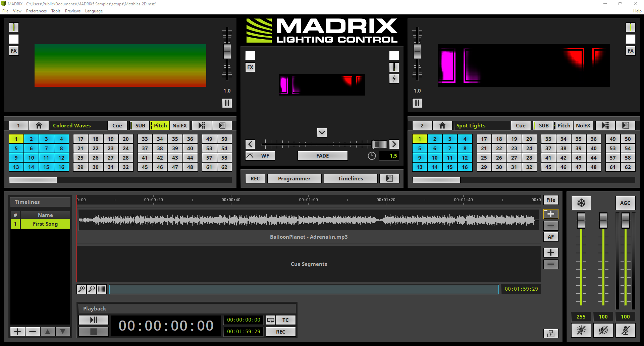Open right deck storage list icon
Viewport: 644px width, 346px height.
(x=605, y=125)
